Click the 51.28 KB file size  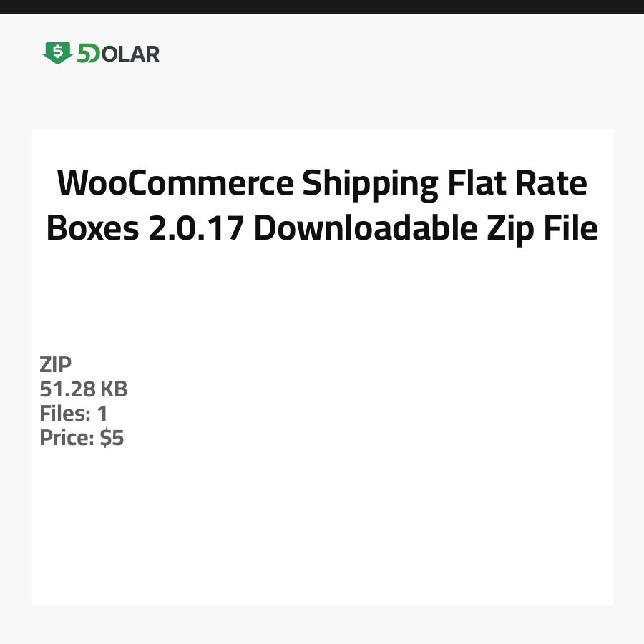[x=83, y=389]
